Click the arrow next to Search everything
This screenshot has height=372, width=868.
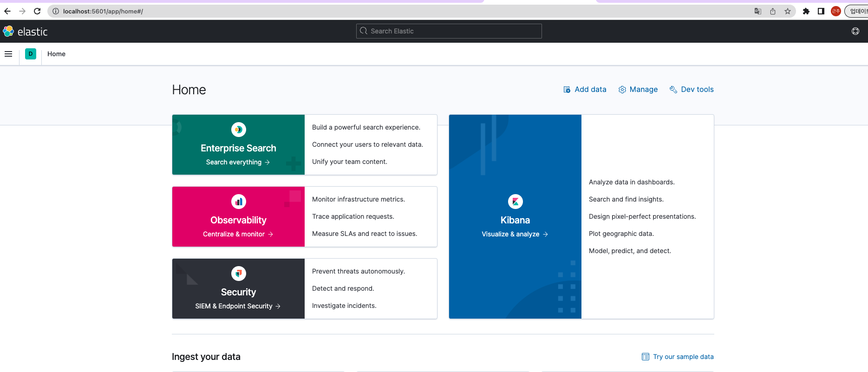click(x=268, y=162)
